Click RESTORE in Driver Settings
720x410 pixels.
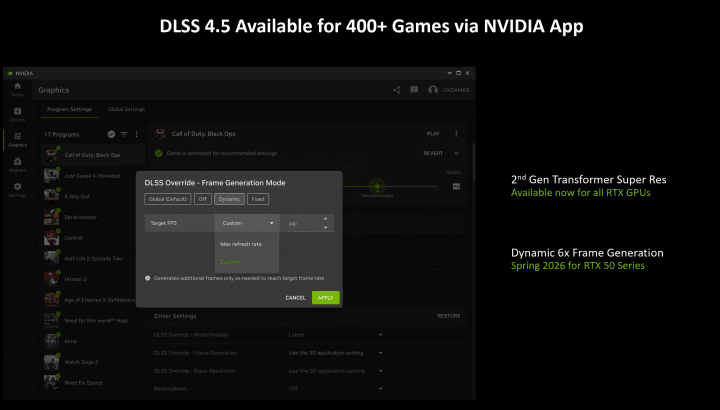coord(449,316)
